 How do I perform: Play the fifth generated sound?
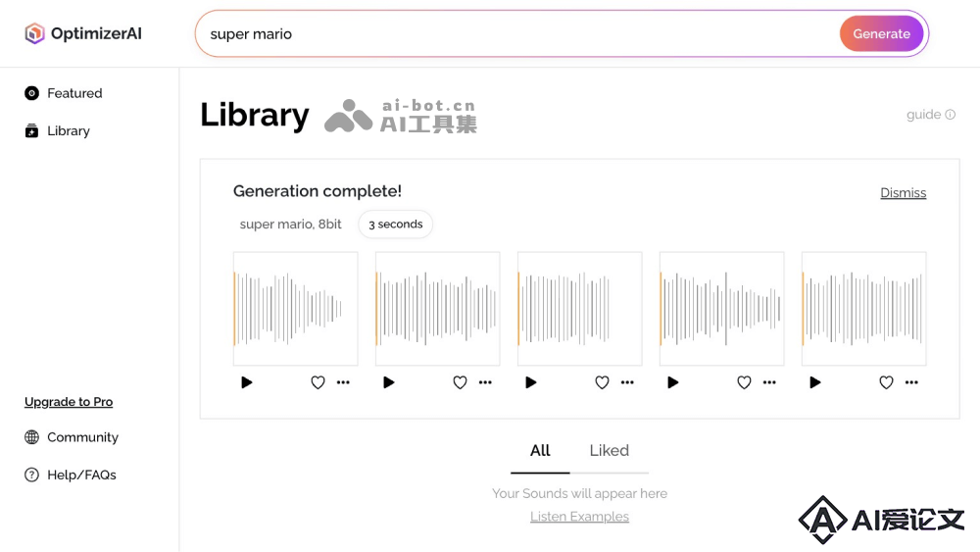pos(815,382)
